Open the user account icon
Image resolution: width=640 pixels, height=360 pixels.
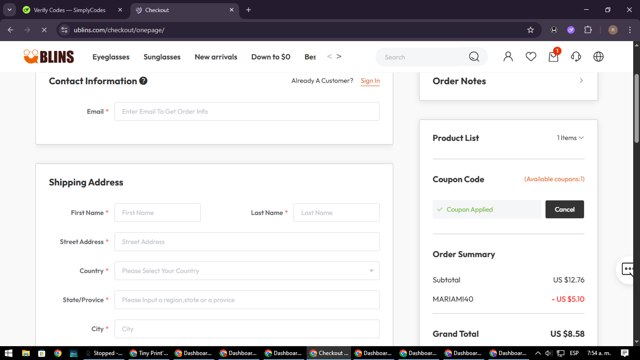(508, 57)
